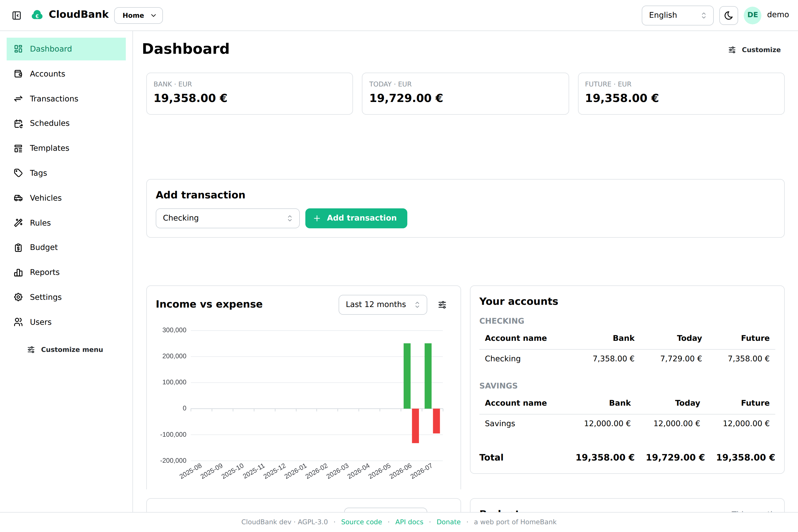Click the plus icon in Add transaction button
798x532 pixels.
click(x=317, y=218)
